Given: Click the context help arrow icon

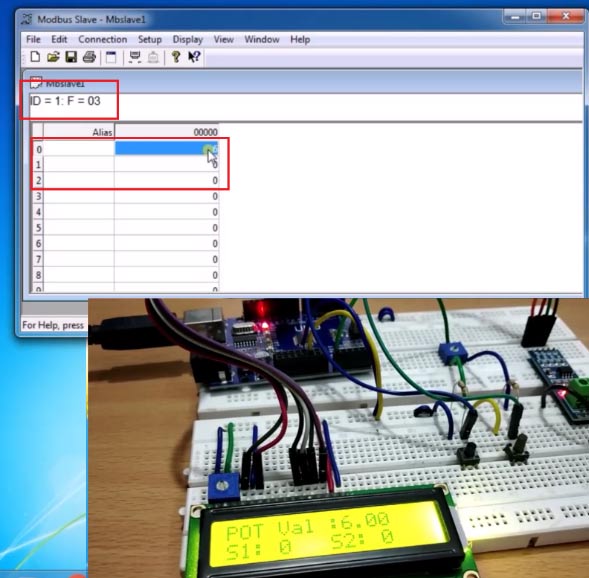Looking at the screenshot, I should (x=194, y=57).
